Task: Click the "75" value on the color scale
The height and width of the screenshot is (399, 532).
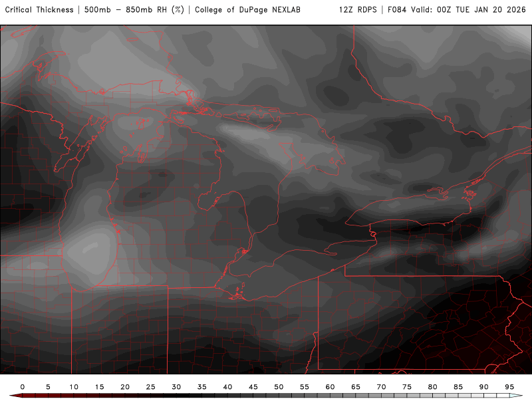Action: [x=407, y=387]
